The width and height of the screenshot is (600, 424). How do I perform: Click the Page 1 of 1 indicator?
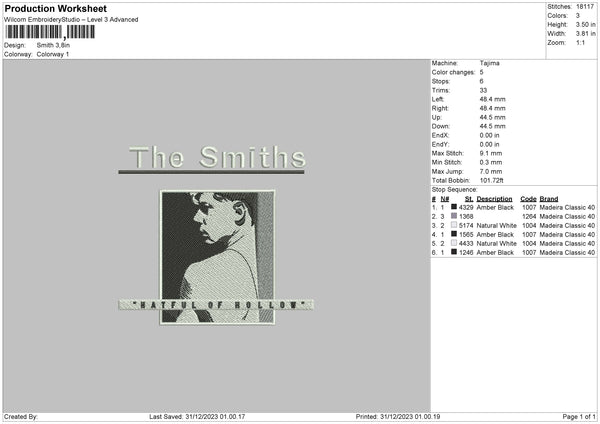[579, 416]
